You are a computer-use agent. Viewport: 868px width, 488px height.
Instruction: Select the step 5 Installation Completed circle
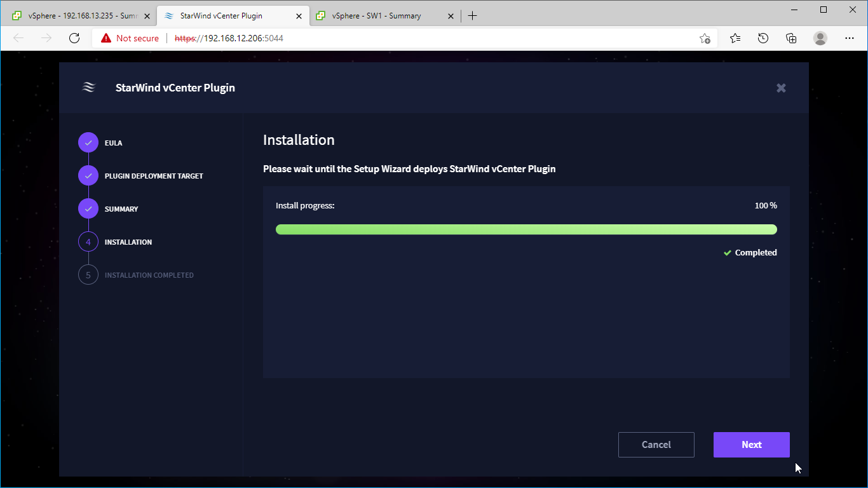pyautogui.click(x=88, y=275)
